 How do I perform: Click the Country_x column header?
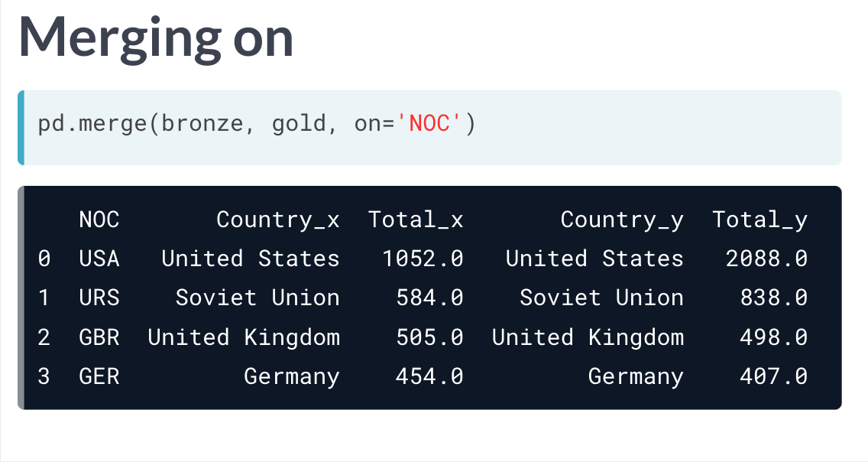(x=278, y=220)
